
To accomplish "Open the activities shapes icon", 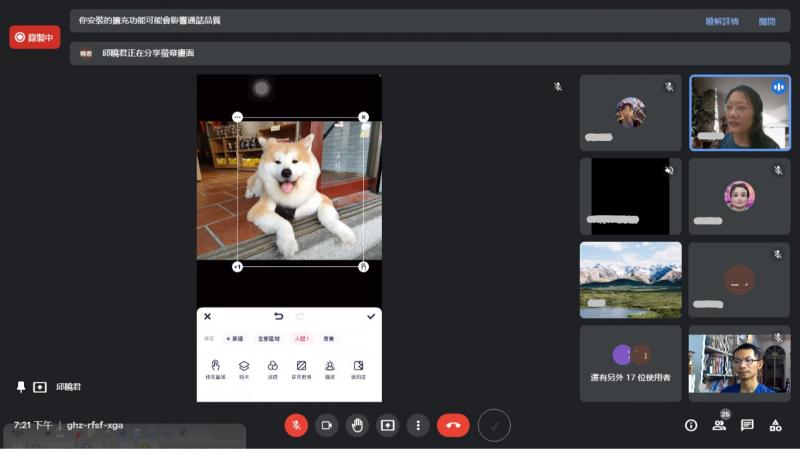I will click(x=775, y=425).
